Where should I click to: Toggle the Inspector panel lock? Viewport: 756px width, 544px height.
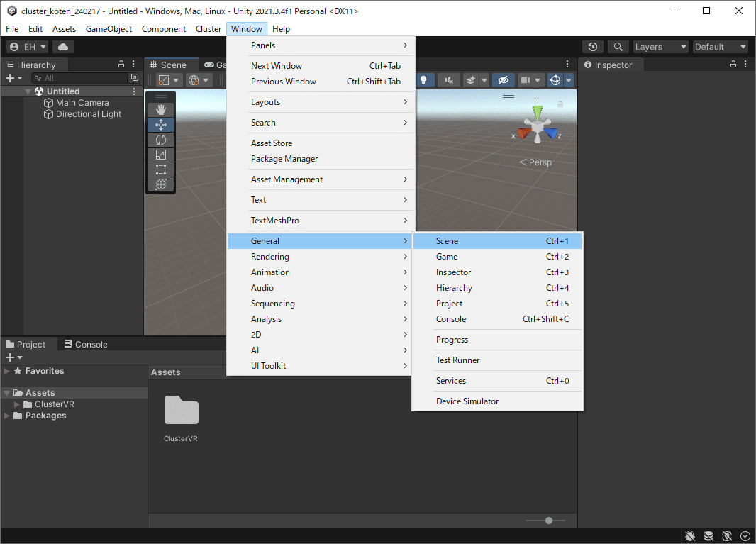[x=733, y=64]
